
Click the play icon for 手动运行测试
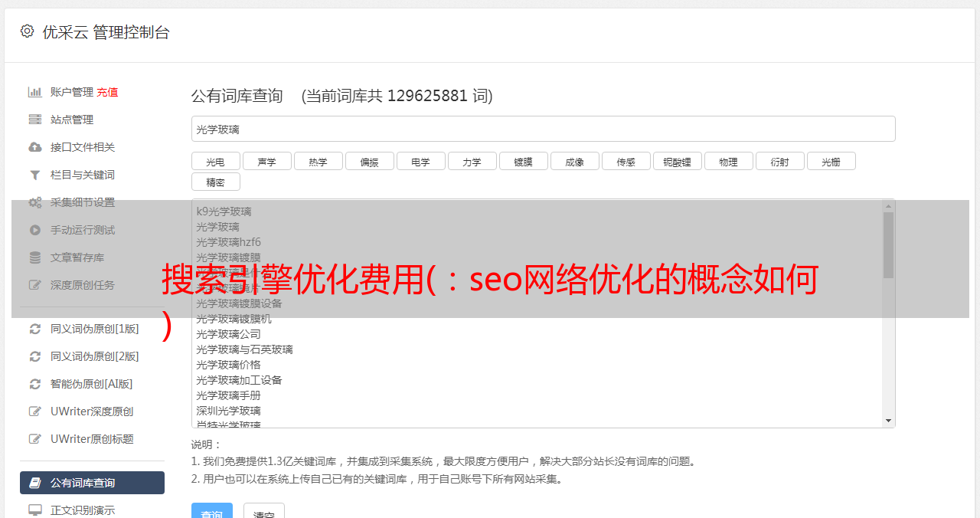pos(34,230)
